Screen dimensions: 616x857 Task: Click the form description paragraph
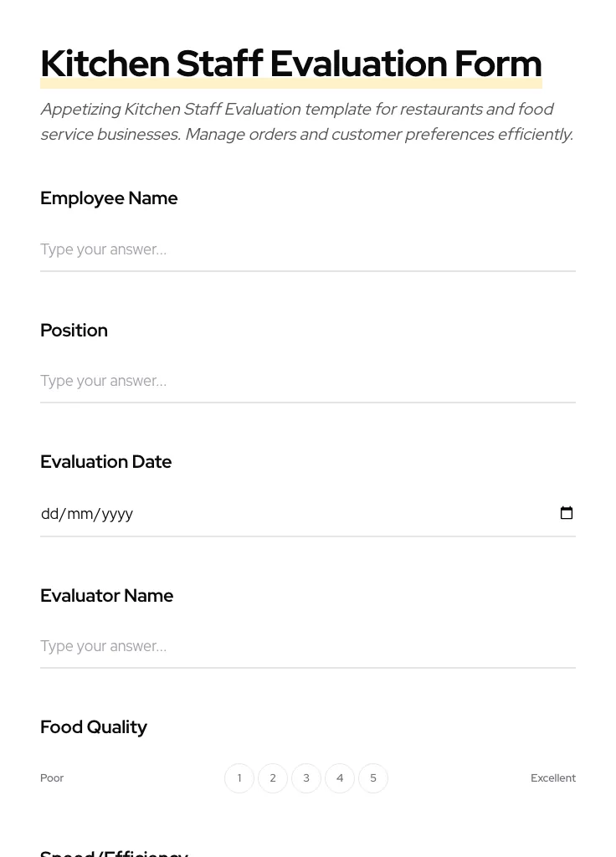point(306,121)
